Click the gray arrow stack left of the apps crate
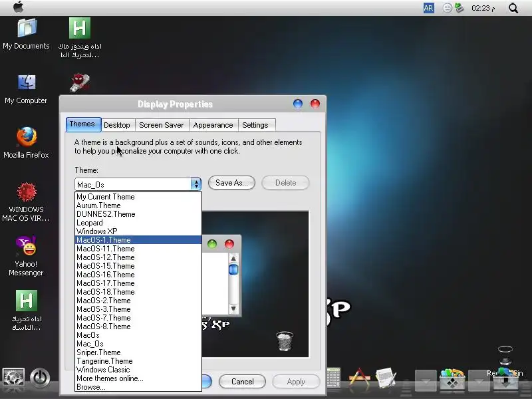This screenshot has width=532, height=399. click(x=426, y=380)
